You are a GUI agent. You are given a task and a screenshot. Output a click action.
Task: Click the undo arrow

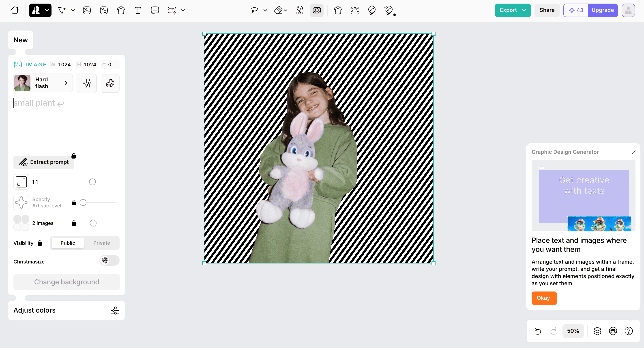[538, 331]
